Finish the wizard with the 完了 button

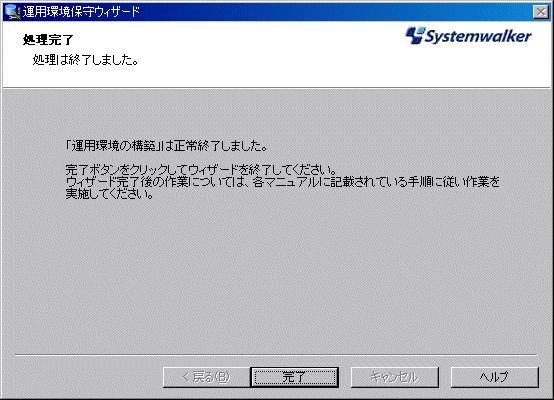pos(294,377)
